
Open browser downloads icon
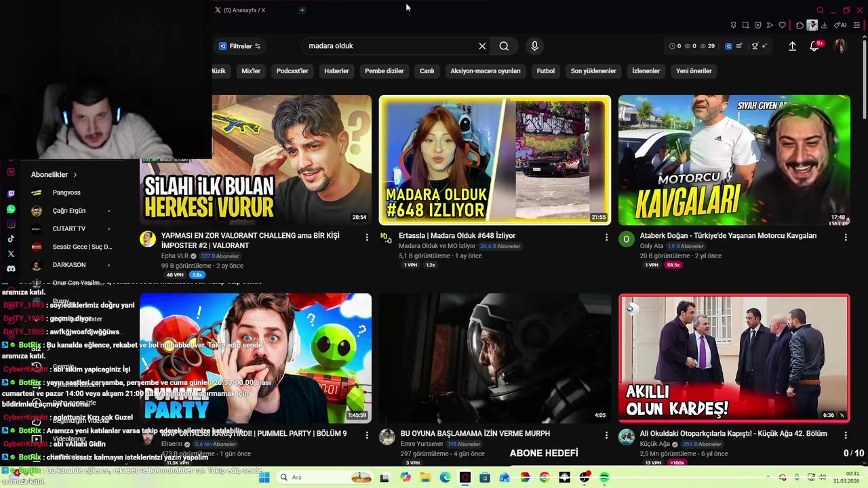tap(824, 25)
